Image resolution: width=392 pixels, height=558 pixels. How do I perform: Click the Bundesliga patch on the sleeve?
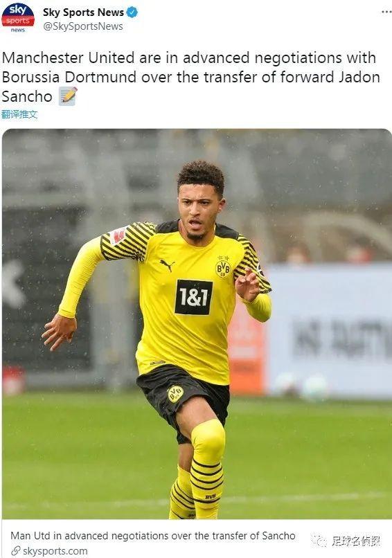118,235
